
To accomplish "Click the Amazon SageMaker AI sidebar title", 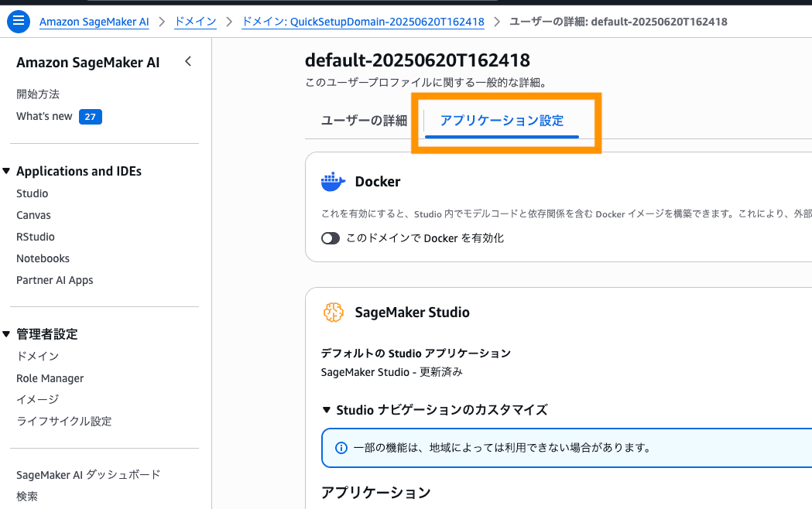I will coord(88,63).
